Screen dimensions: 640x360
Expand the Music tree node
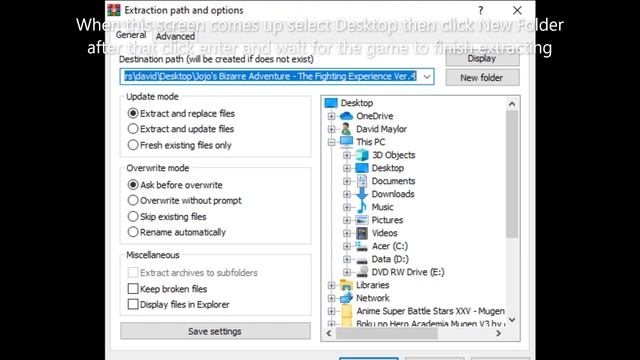[x=347, y=207]
